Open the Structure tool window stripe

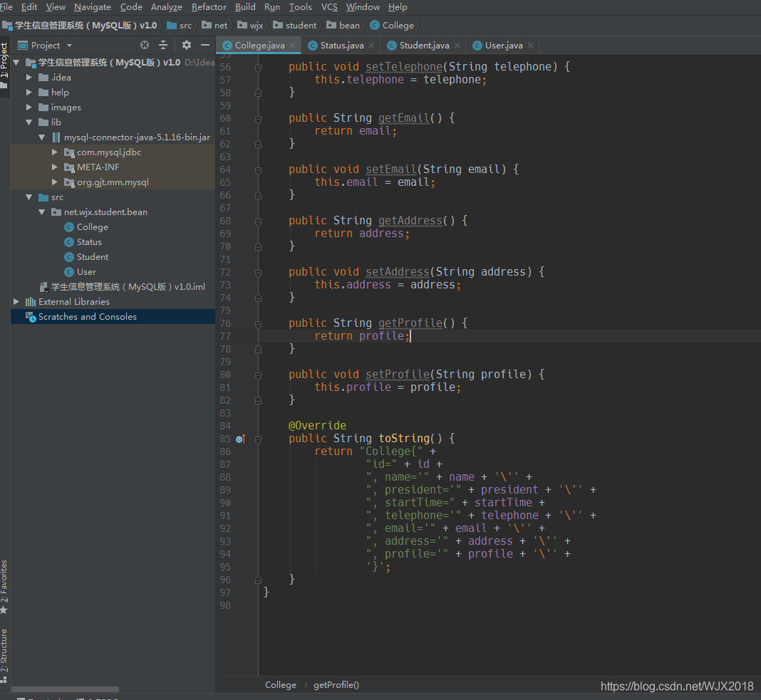(x=4, y=655)
